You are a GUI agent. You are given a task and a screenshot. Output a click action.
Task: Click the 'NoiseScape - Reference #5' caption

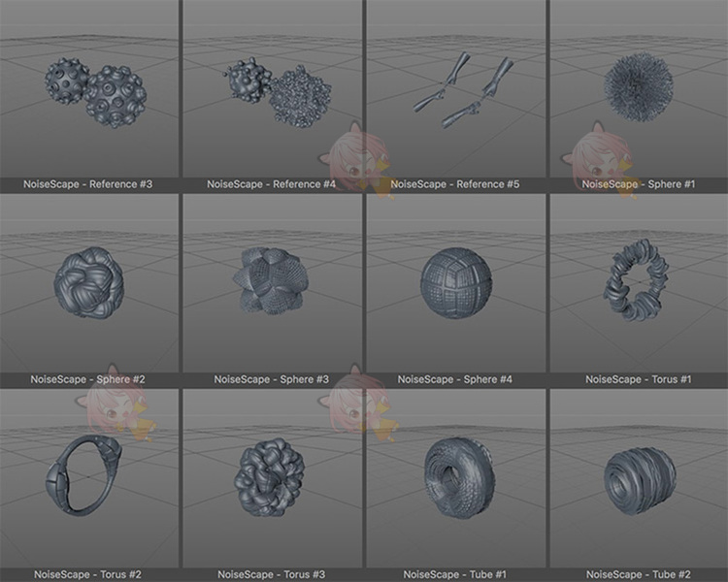[x=455, y=184]
